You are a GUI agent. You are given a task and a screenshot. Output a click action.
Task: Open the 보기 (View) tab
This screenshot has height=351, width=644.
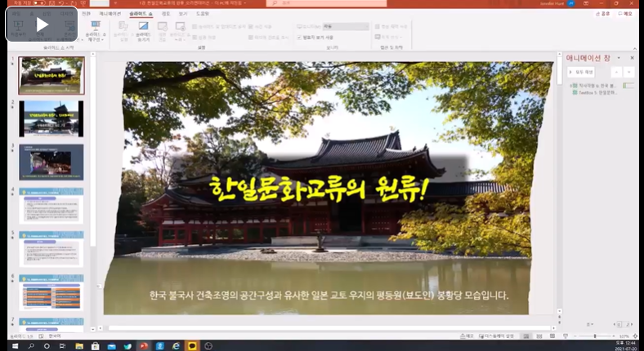tap(183, 14)
